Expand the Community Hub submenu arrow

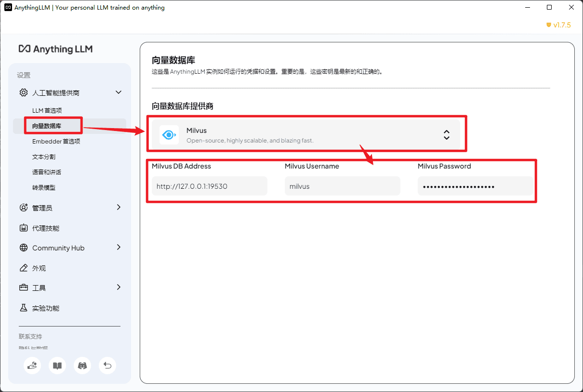[x=119, y=248]
